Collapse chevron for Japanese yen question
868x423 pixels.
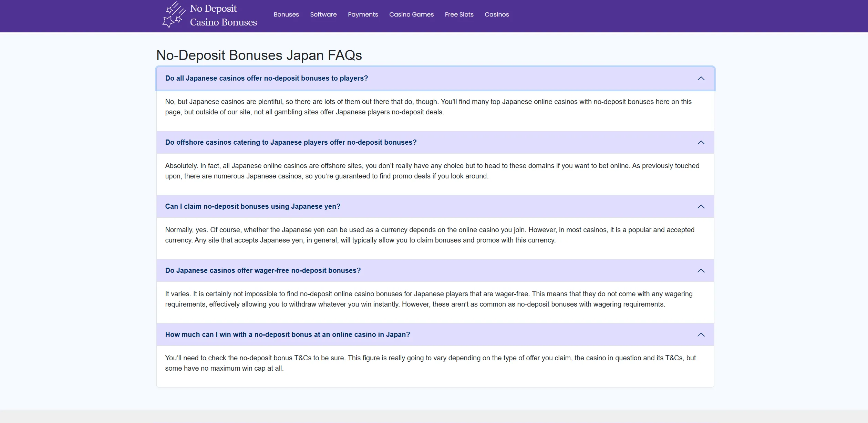(x=701, y=207)
